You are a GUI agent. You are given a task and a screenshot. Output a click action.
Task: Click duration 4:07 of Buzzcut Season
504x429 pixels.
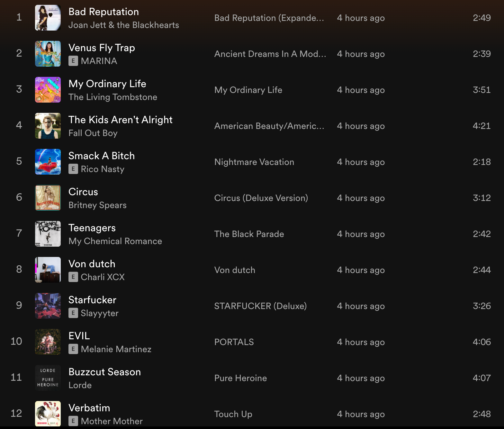click(482, 378)
